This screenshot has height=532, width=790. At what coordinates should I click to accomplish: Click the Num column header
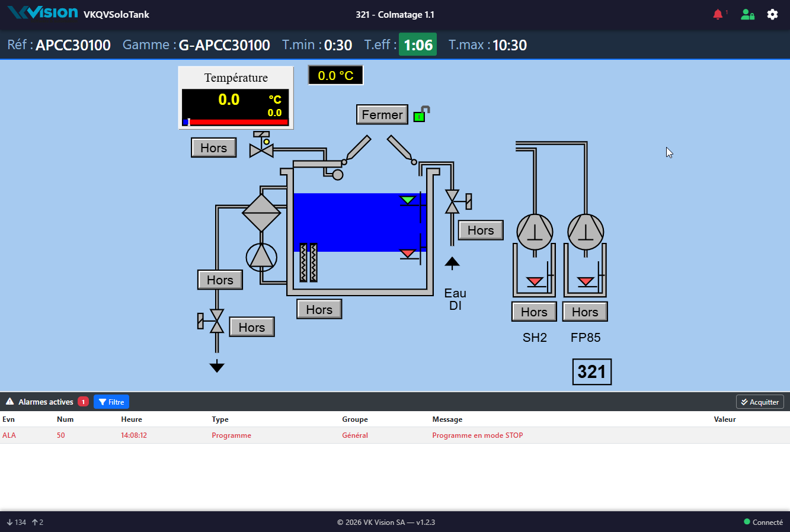point(65,419)
